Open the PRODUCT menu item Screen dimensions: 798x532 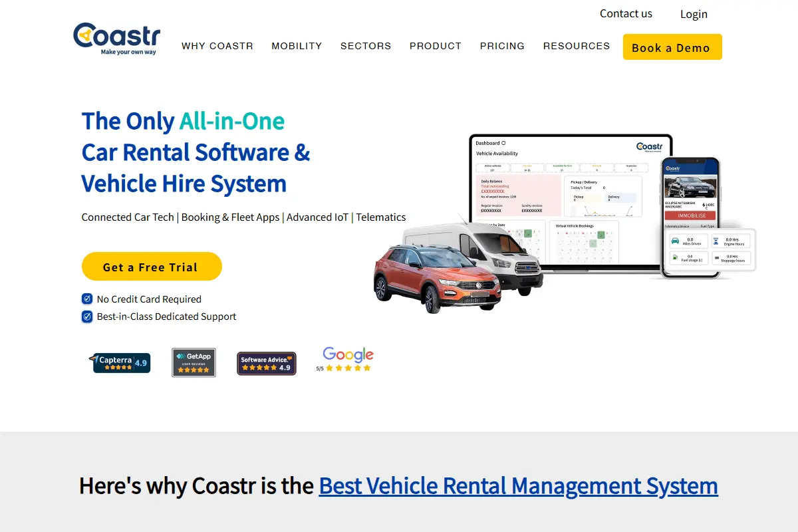coord(436,46)
